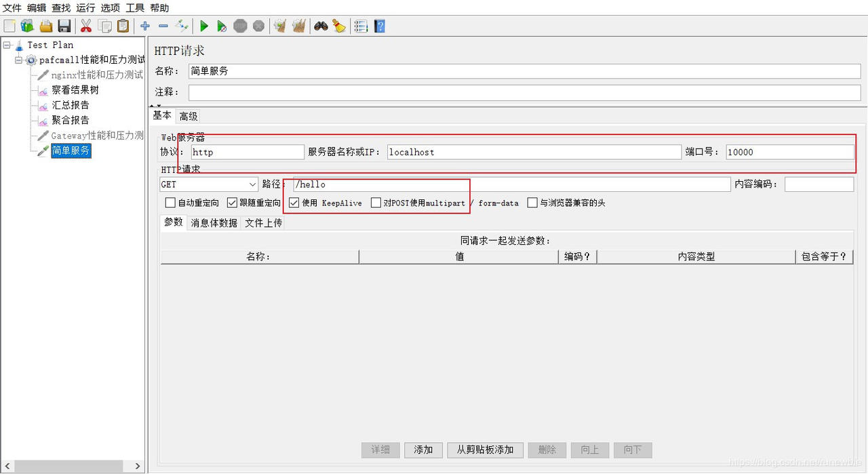The height and width of the screenshot is (474, 868).
Task: Collapse the Test Plan tree node
Action: [7, 45]
